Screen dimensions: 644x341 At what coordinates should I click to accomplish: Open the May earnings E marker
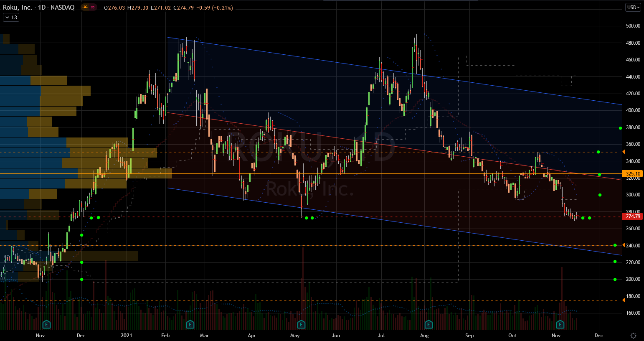coord(301,324)
